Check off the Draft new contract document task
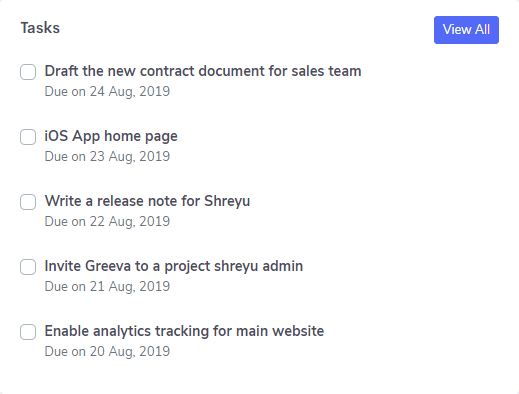519x394 pixels. click(28, 72)
